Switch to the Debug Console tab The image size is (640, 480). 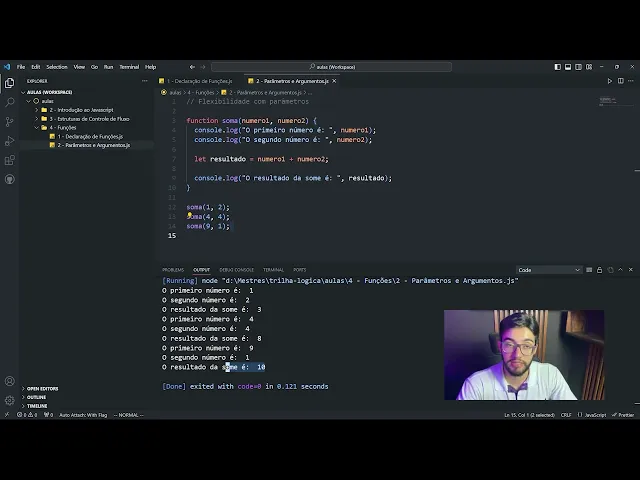coord(237,270)
